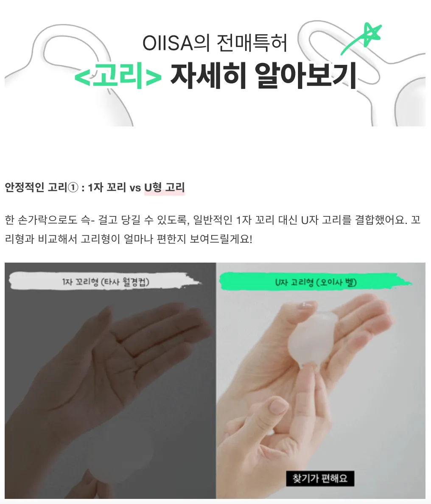Click the left darkened hand image
The image size is (431, 504).
[x=110, y=381]
